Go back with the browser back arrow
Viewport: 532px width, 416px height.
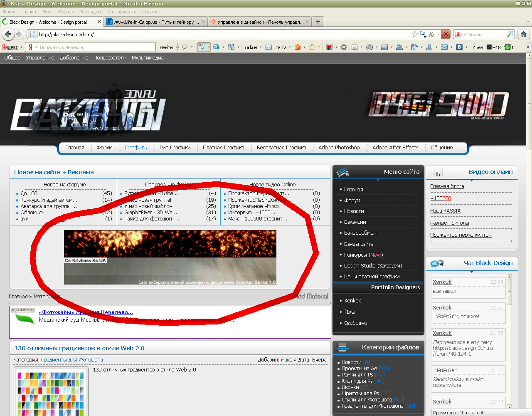[8, 34]
